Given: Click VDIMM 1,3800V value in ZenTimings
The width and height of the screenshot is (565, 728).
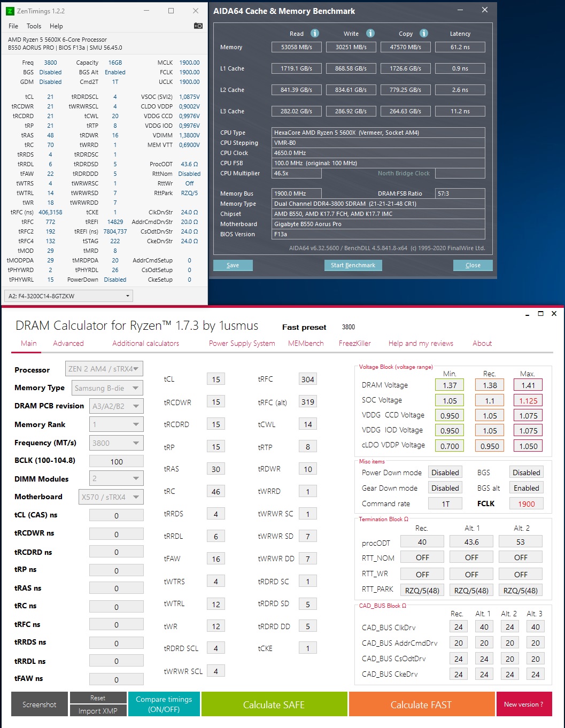Looking at the screenshot, I should click(x=189, y=135).
